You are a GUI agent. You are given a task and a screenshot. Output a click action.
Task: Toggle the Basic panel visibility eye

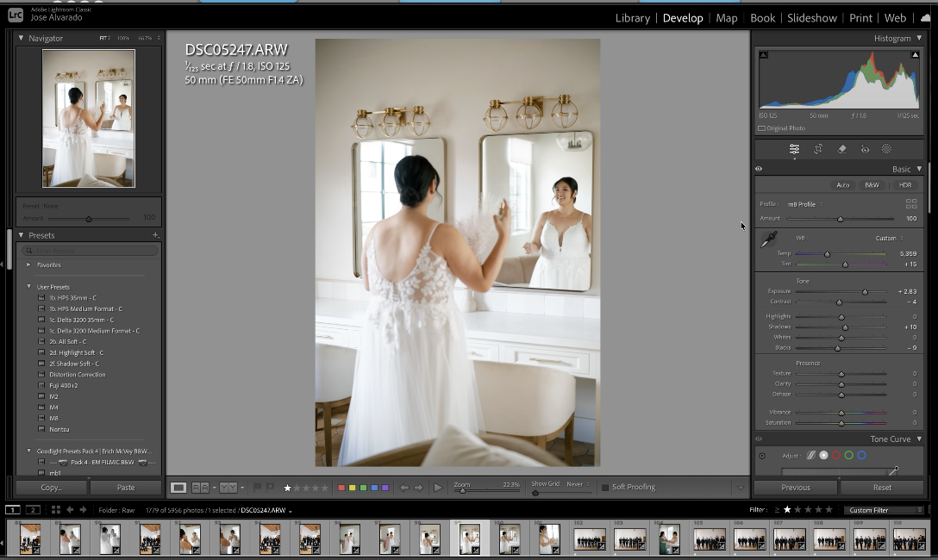[x=759, y=169]
